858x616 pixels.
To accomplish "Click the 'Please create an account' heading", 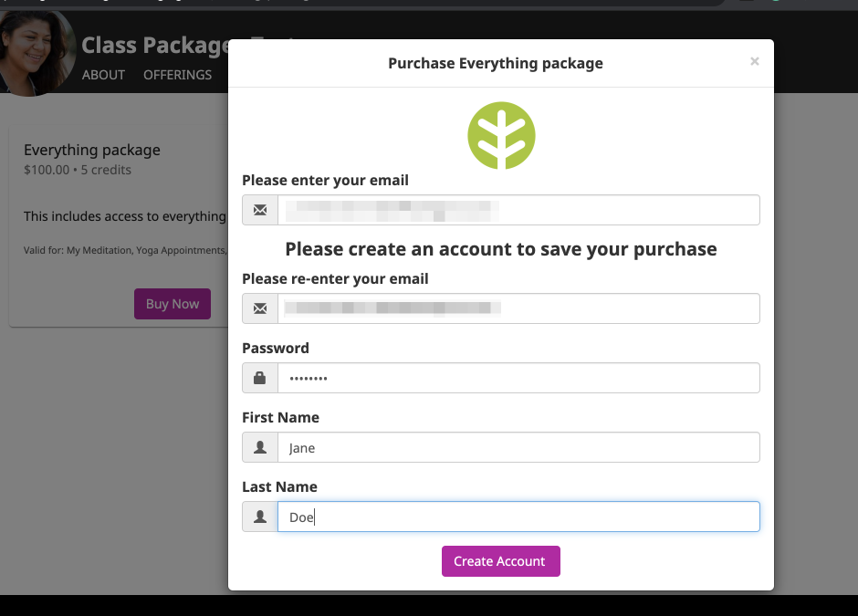I will click(500, 248).
